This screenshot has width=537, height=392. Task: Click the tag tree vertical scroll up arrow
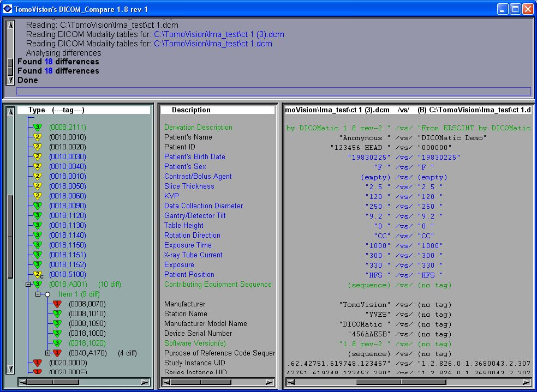[x=10, y=112]
